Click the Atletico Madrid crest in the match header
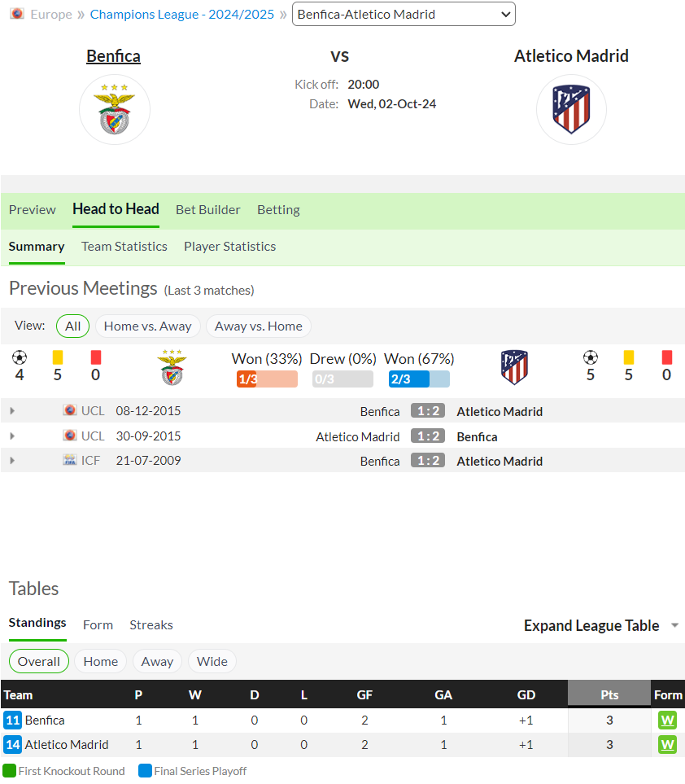 [571, 110]
